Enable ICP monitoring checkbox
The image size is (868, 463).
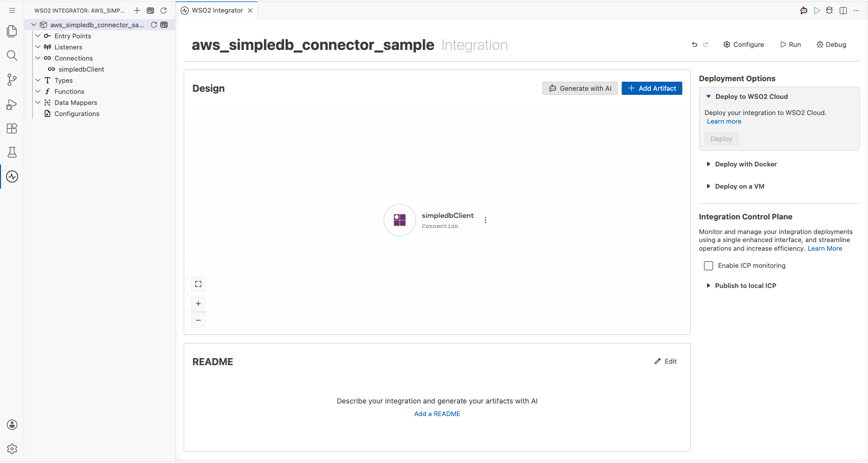(x=709, y=266)
